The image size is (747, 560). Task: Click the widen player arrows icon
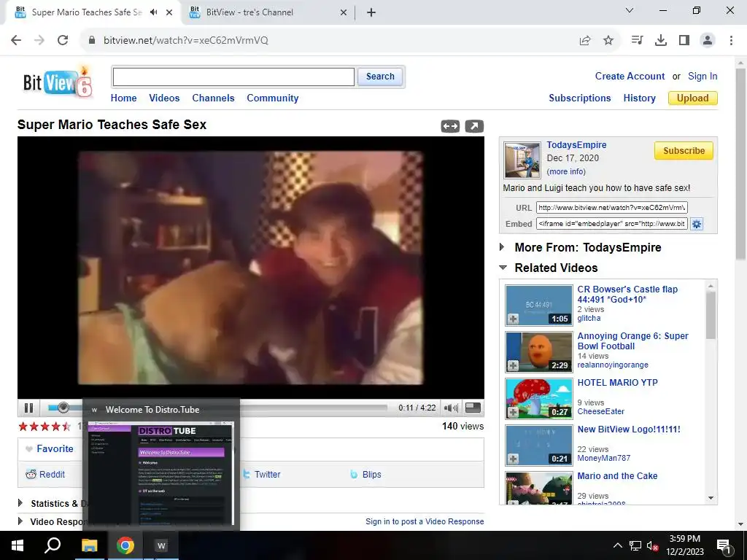(x=450, y=126)
